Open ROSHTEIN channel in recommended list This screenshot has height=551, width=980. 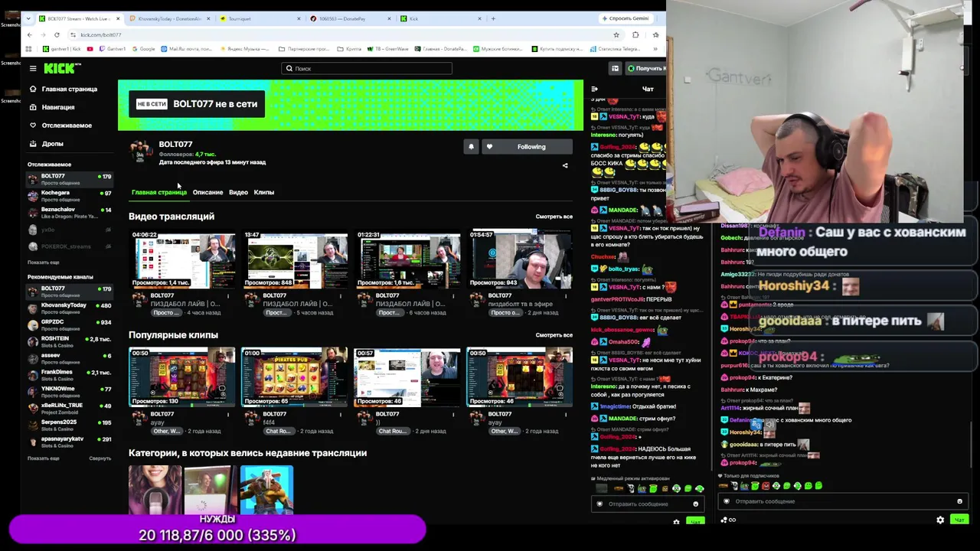point(70,342)
